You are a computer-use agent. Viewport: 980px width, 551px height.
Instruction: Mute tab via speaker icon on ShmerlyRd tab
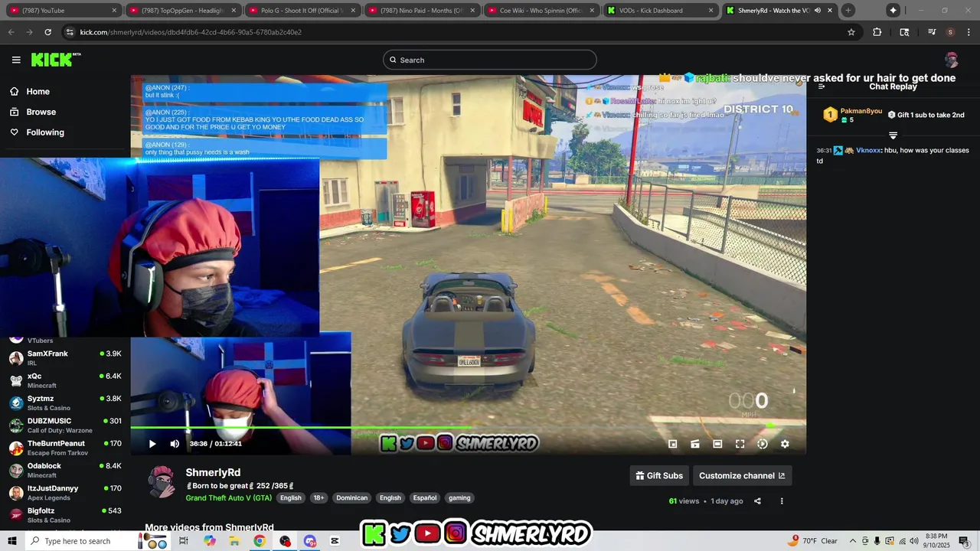coord(818,11)
